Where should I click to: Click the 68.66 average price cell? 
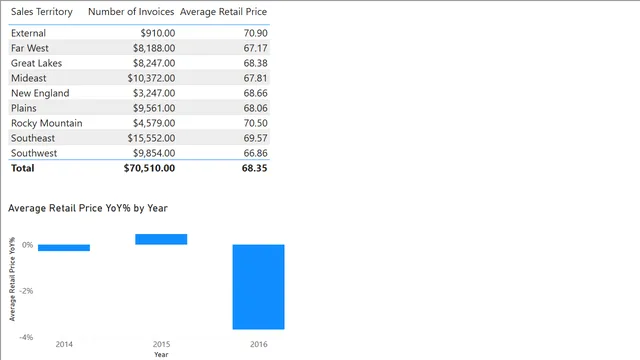[x=256, y=93]
